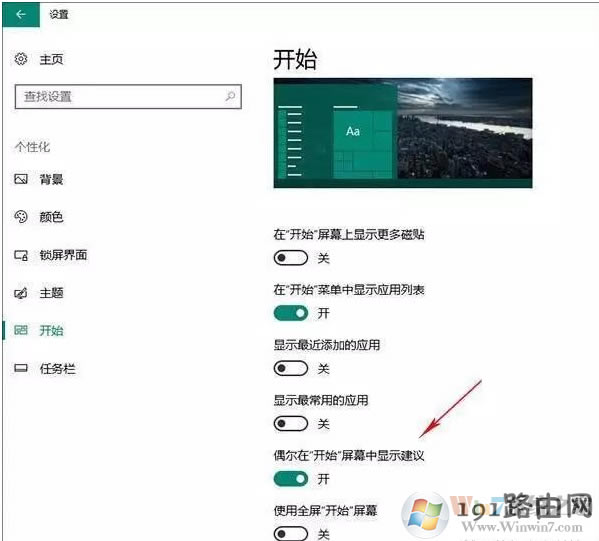Toggle 显示最常用的应用 switch
This screenshot has width=599, height=541.
coord(291,424)
